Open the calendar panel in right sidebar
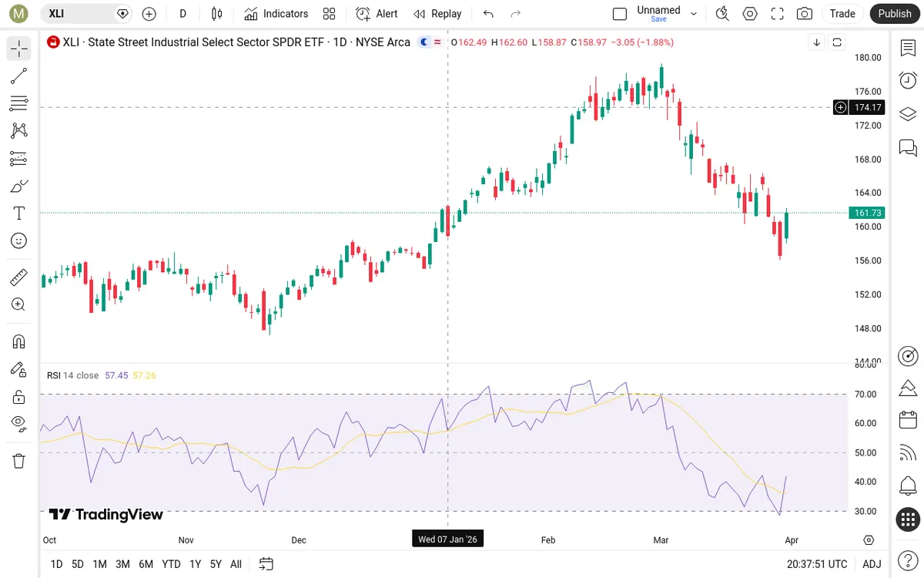 [908, 420]
